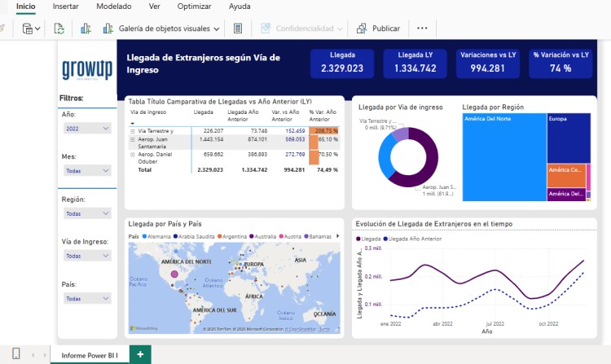Click the refresh data icon
Image resolution: width=611 pixels, height=364 pixels.
(59, 29)
